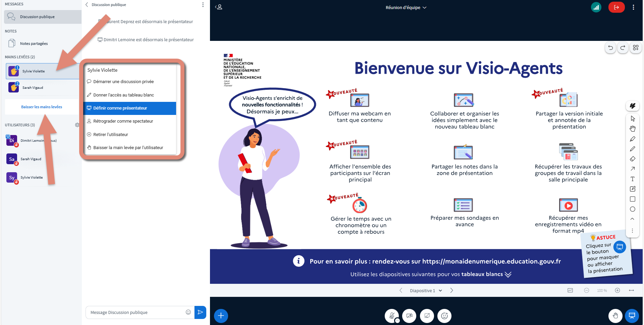Select the sticky note tool
The height and width of the screenshot is (325, 644).
click(x=633, y=189)
